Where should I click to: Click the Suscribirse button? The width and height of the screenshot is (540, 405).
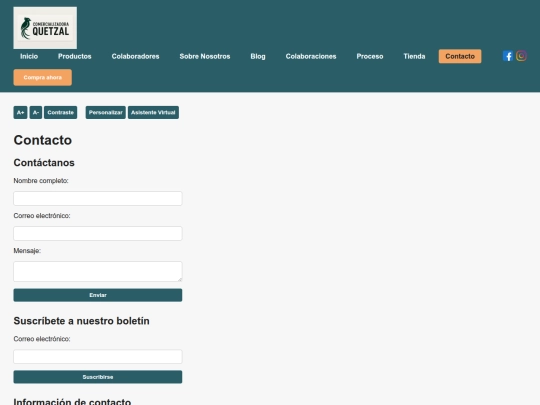pos(98,377)
